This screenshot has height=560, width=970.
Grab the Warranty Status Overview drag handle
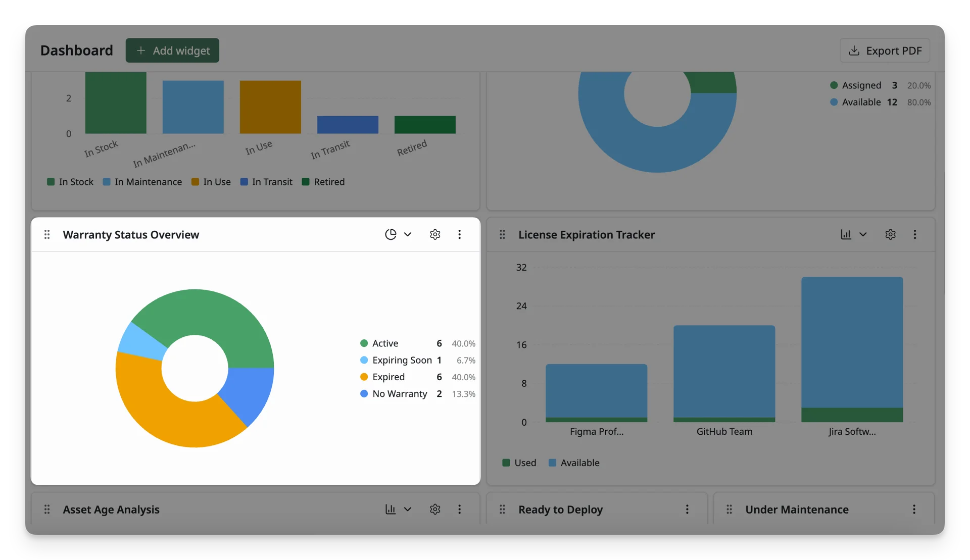pos(47,234)
